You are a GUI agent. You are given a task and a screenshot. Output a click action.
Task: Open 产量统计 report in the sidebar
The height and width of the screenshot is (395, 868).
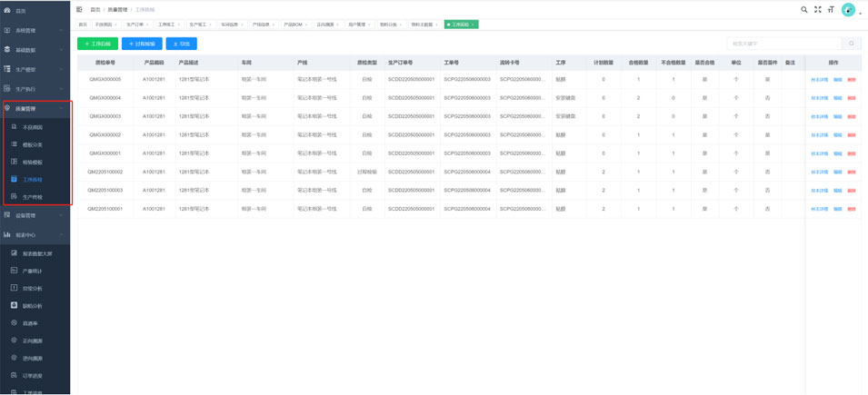coord(33,271)
